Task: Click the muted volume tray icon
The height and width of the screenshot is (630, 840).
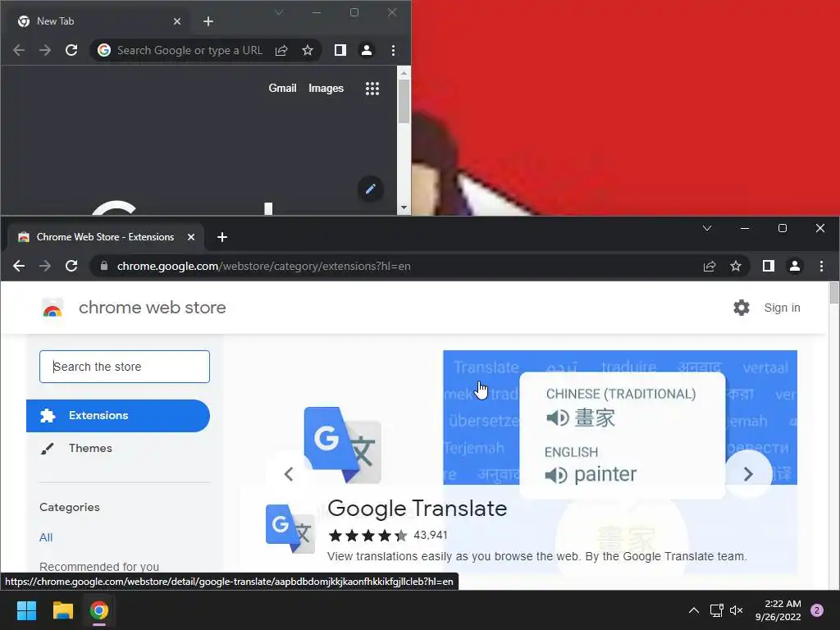Action: [737, 610]
